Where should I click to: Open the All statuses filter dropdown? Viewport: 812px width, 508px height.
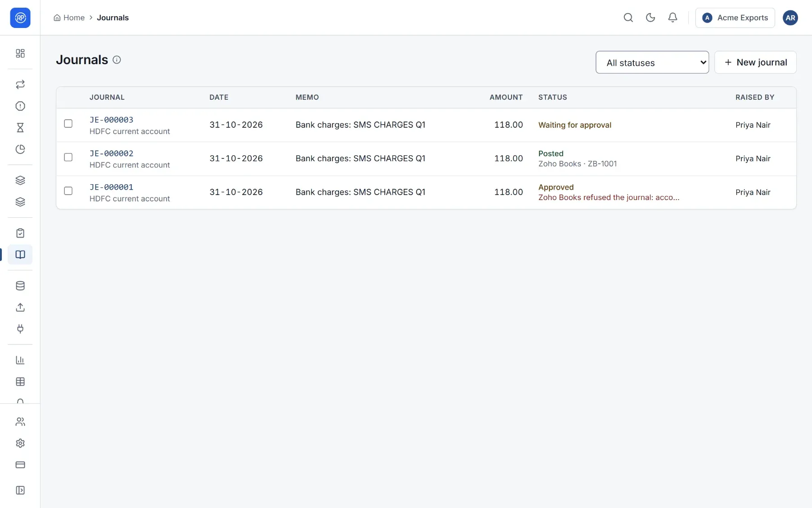click(x=652, y=62)
